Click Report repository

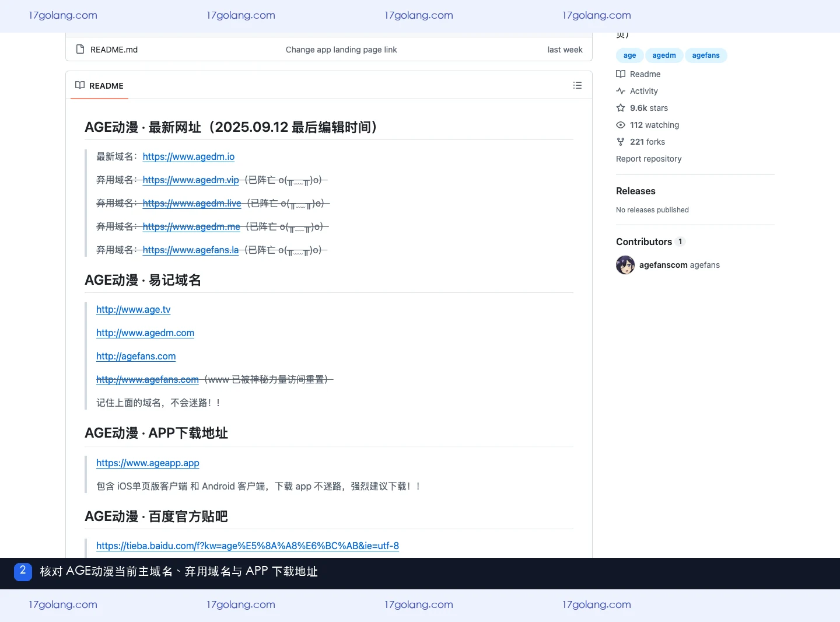click(649, 159)
